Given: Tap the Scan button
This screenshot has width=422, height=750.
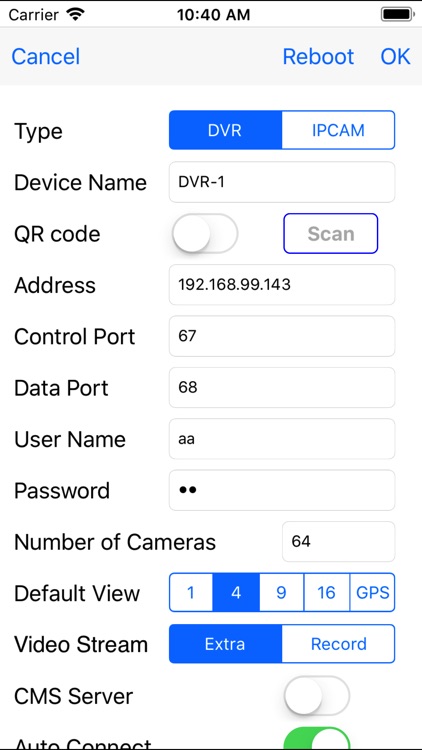Looking at the screenshot, I should click(331, 233).
